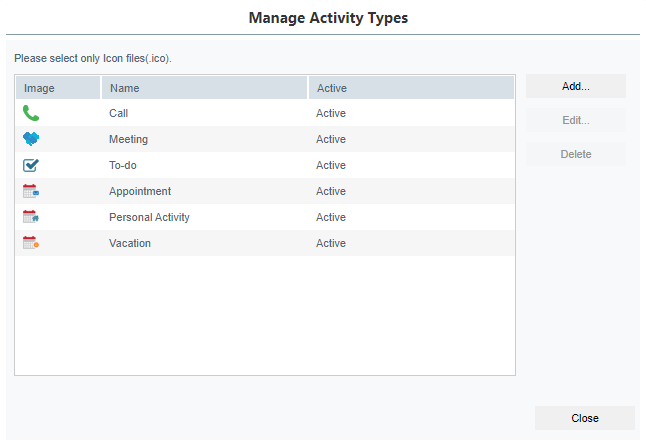Select the Call activity name
Image resolution: width=646 pixels, height=446 pixels.
pyautogui.click(x=118, y=113)
